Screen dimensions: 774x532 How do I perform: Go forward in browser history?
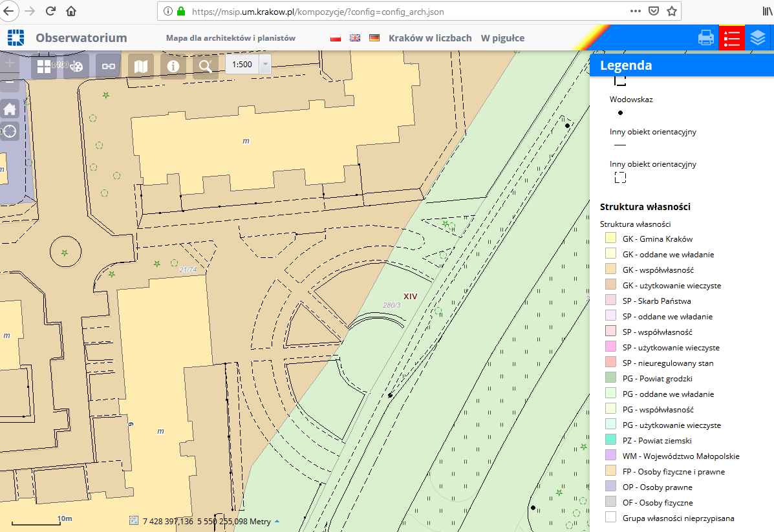(30, 11)
